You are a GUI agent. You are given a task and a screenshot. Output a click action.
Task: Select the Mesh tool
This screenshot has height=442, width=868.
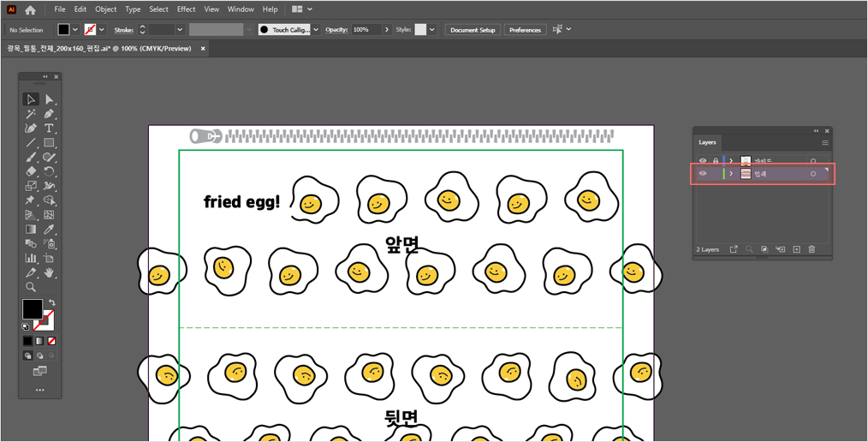click(50, 215)
